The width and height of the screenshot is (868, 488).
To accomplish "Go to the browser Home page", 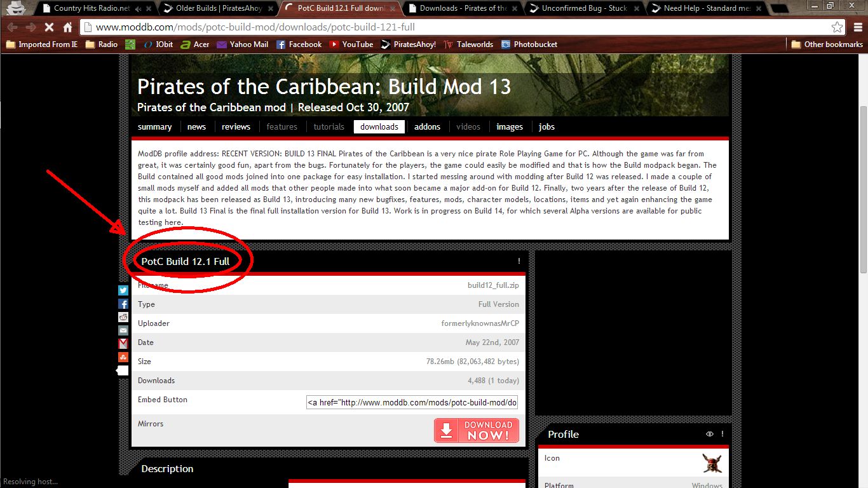I will tap(68, 27).
